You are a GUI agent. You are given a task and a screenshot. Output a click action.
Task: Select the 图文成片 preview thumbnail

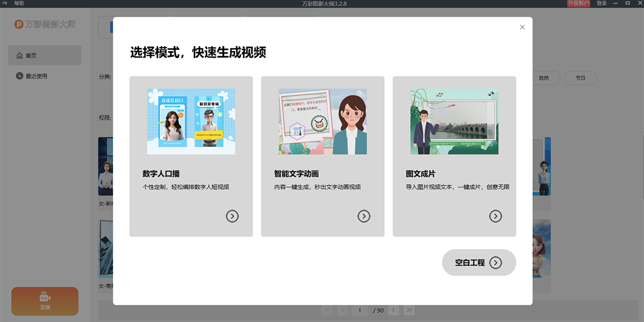455,122
